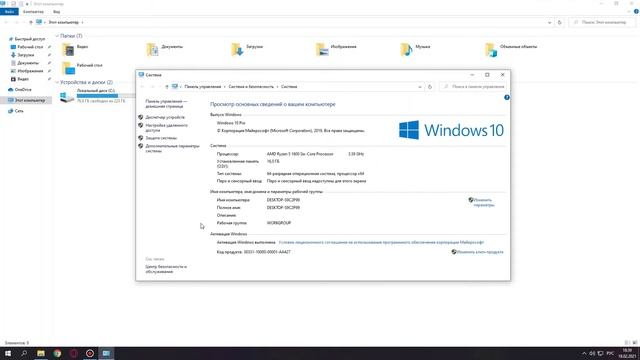This screenshot has width=640, height=360.
Task: Click blue help icon in System window
Action: pyautogui.click(x=507, y=98)
